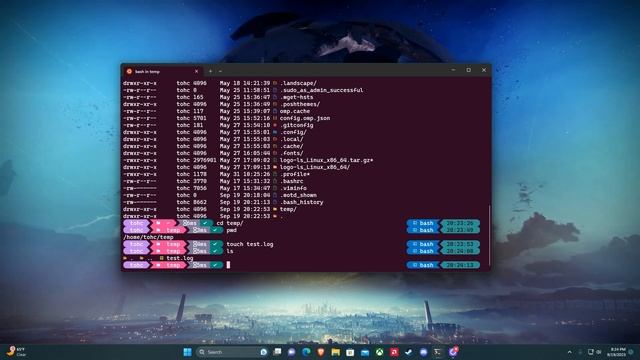Click the blinking cursor on the last prompt
The width and height of the screenshot is (640, 360).
tap(228, 265)
